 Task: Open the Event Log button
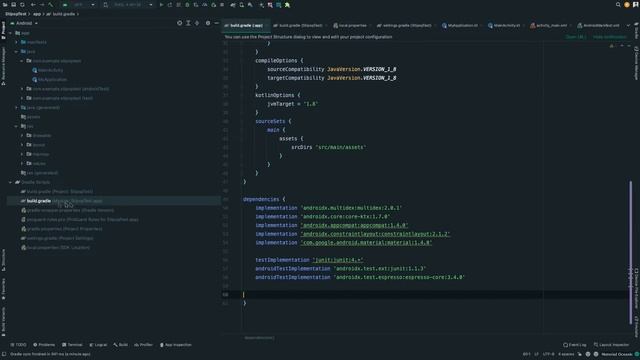click(x=575, y=345)
